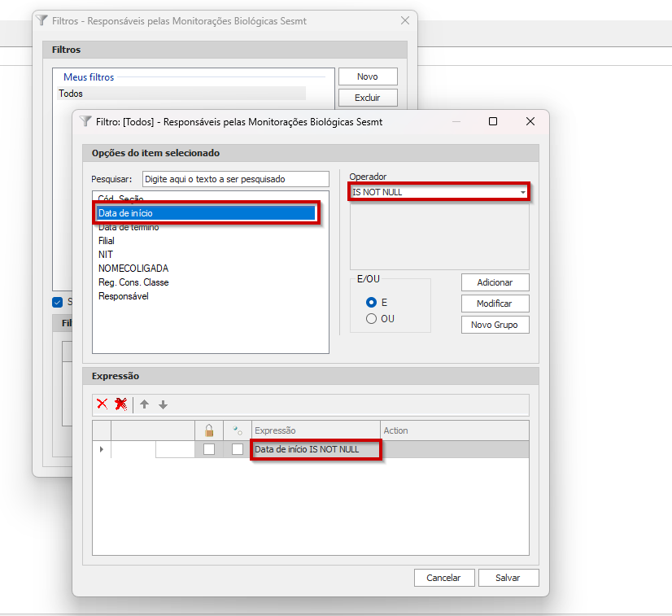
Task: Click the red X delete expression icon
Action: (x=102, y=404)
